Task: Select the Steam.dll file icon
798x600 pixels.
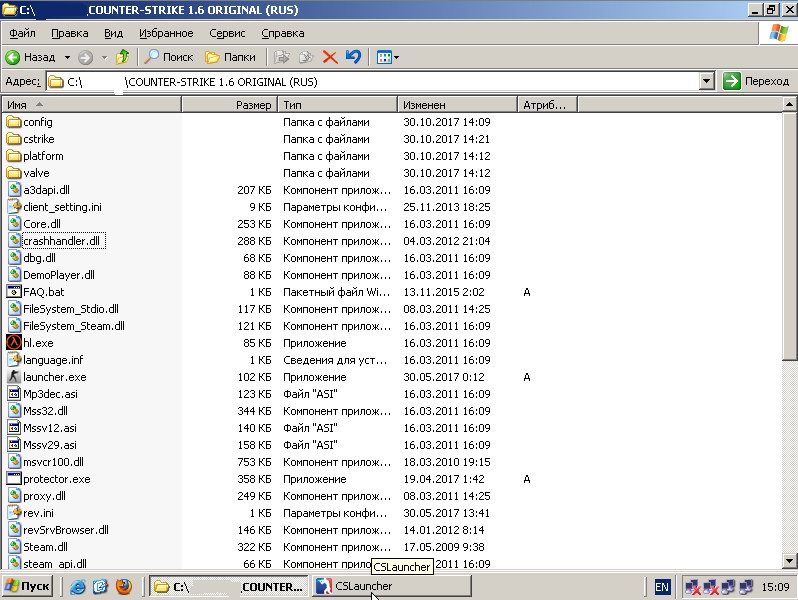Action: pyautogui.click(x=14, y=547)
